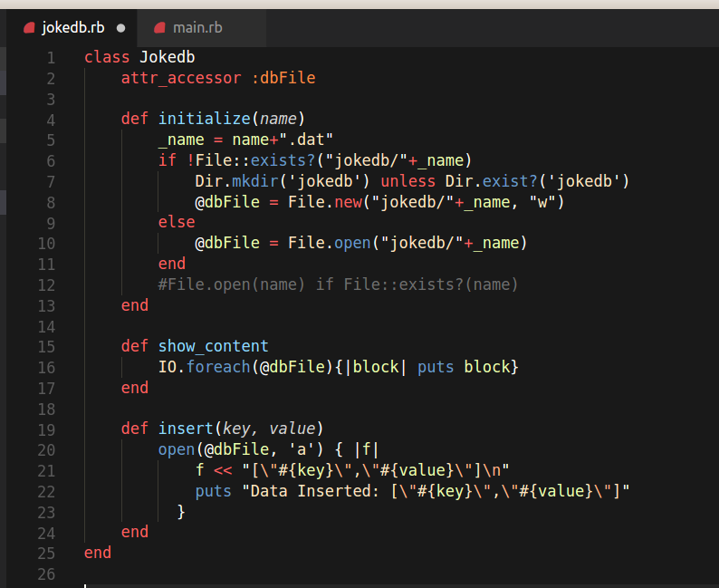Click the attr_accessor keyword
719x588 pixels.
point(181,78)
